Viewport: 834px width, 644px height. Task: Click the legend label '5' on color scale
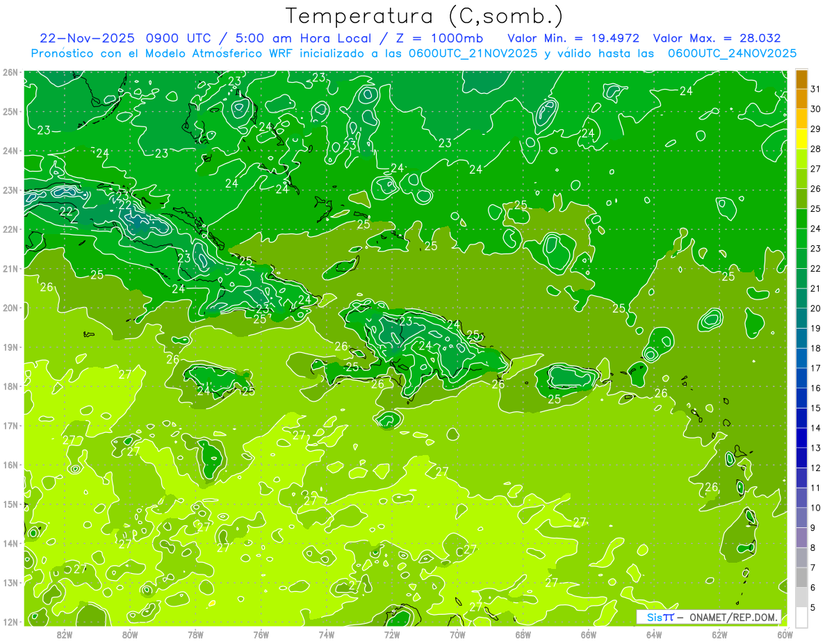pyautogui.click(x=813, y=608)
